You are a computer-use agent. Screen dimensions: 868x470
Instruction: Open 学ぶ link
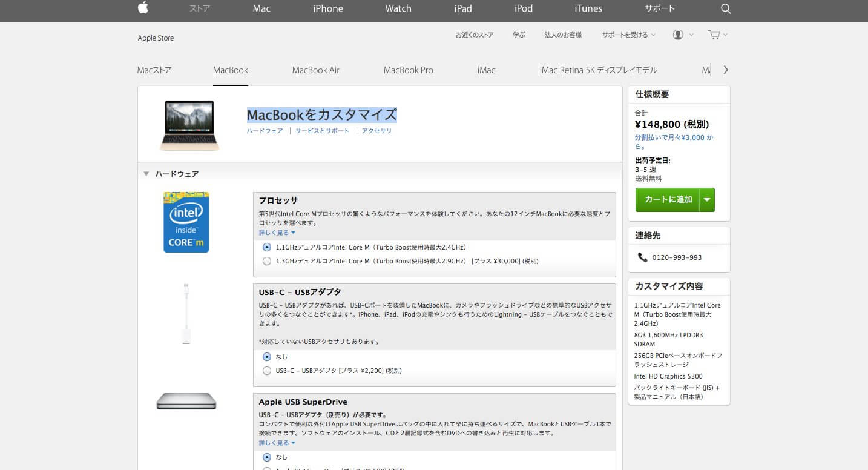[519, 35]
